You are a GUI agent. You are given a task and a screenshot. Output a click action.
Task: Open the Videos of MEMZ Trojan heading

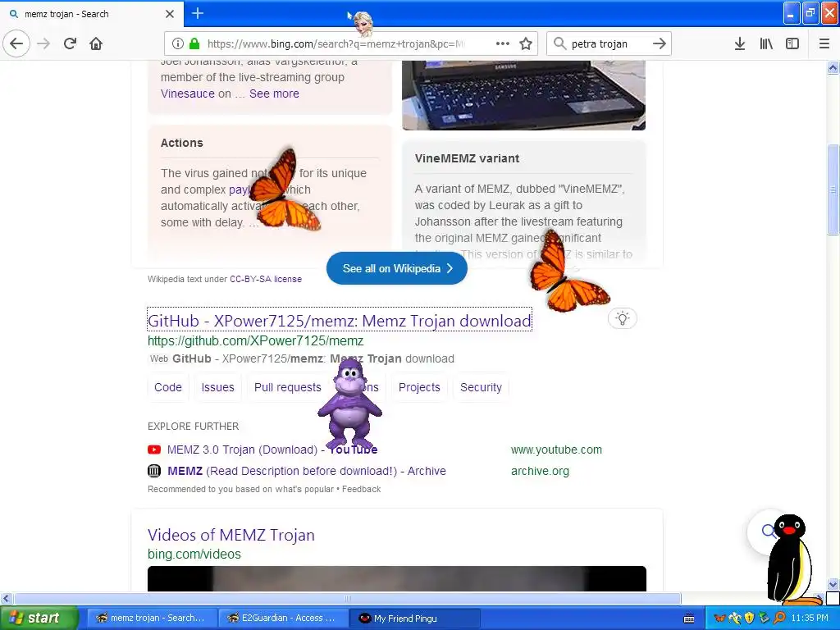(231, 535)
